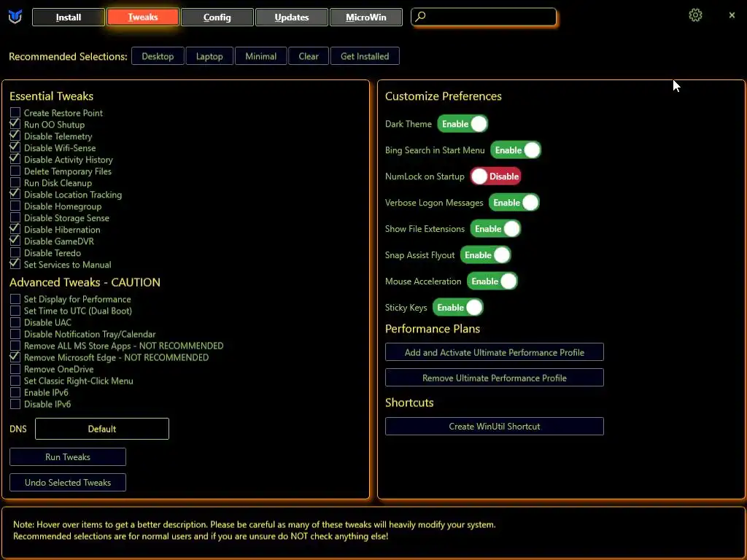Check Create Restore Point
Screen dimensions: 747x560
(15, 113)
